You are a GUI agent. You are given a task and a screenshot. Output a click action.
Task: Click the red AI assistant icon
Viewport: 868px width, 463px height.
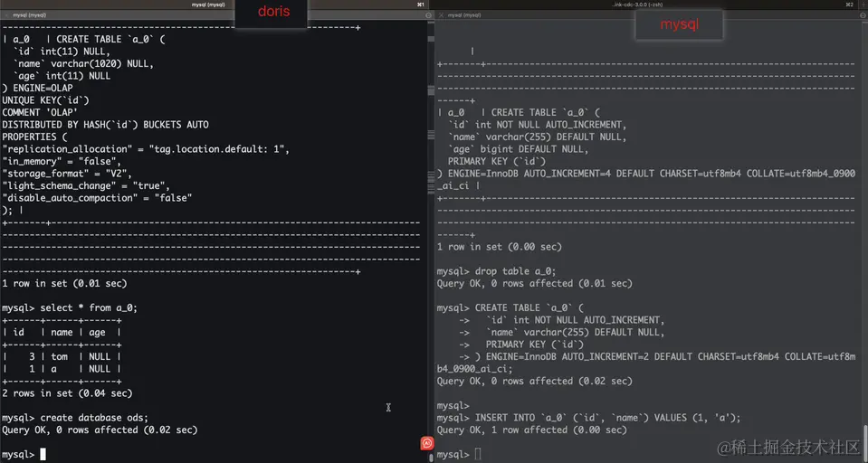click(x=427, y=443)
